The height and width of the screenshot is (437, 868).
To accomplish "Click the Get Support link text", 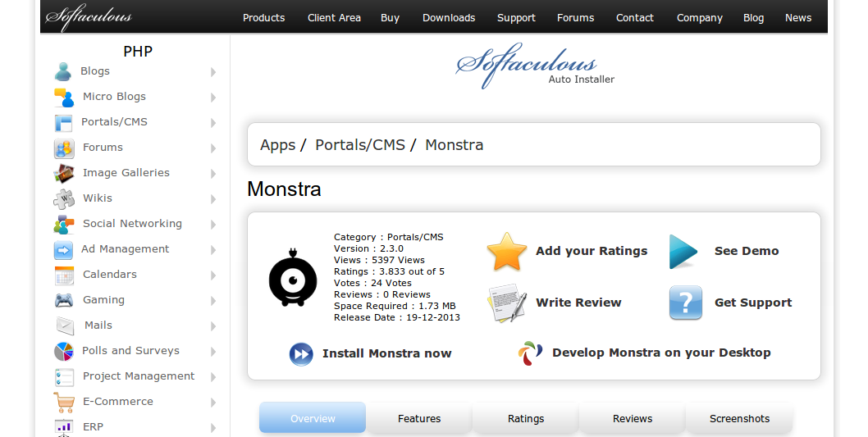I will pos(753,303).
